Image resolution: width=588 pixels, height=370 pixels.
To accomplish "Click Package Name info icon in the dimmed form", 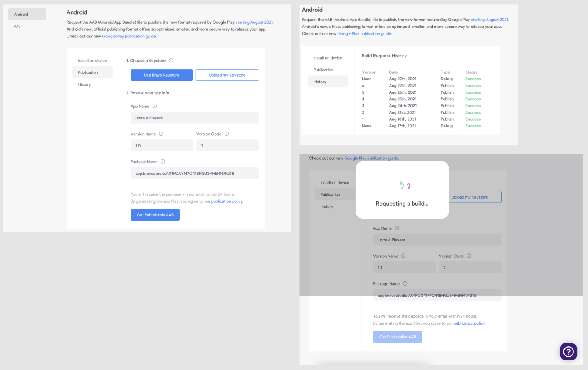I will pos(405,283).
